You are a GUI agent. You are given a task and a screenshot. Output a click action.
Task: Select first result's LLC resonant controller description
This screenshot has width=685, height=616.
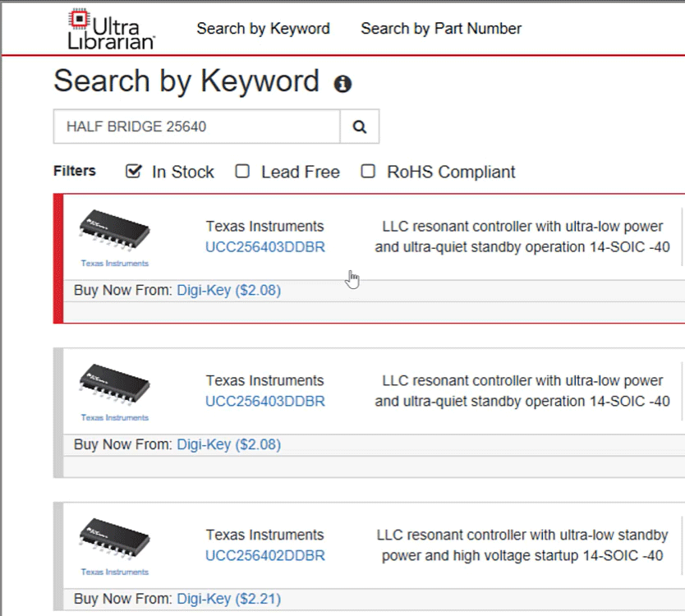[x=522, y=237]
